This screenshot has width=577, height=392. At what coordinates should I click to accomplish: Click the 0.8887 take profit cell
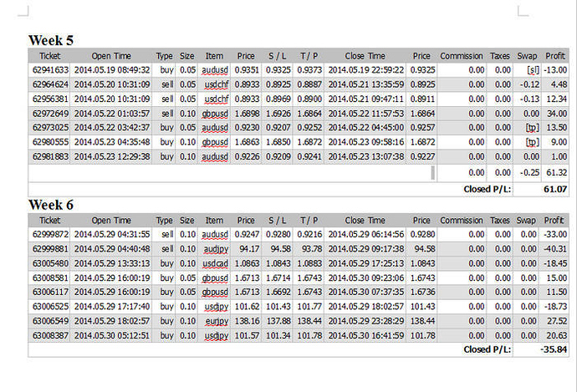click(x=309, y=84)
